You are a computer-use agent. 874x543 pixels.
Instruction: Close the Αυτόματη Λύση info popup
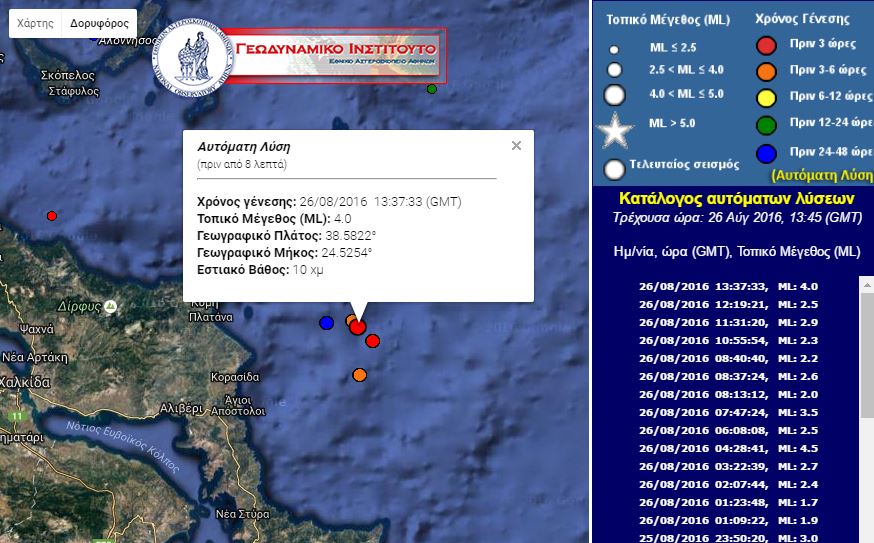(x=516, y=146)
